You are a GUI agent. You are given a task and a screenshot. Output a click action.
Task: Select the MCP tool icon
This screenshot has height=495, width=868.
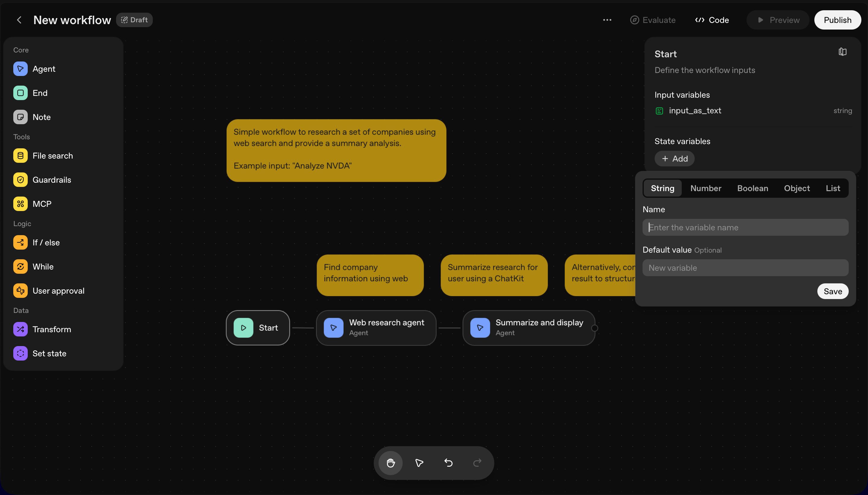pos(20,204)
